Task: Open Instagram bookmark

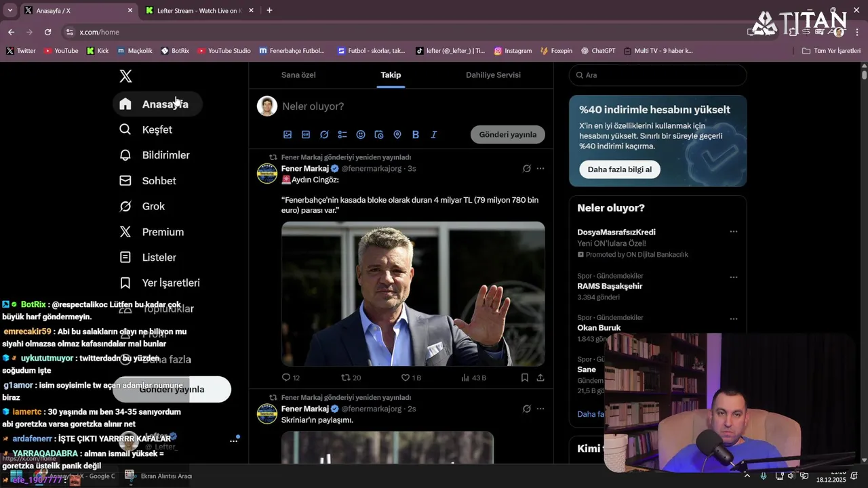Action: click(513, 51)
